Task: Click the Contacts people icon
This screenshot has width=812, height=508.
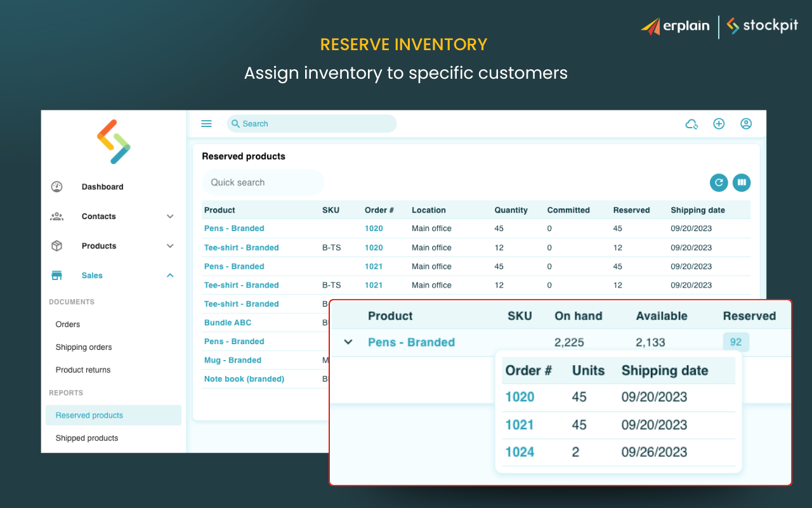Action: click(56, 217)
